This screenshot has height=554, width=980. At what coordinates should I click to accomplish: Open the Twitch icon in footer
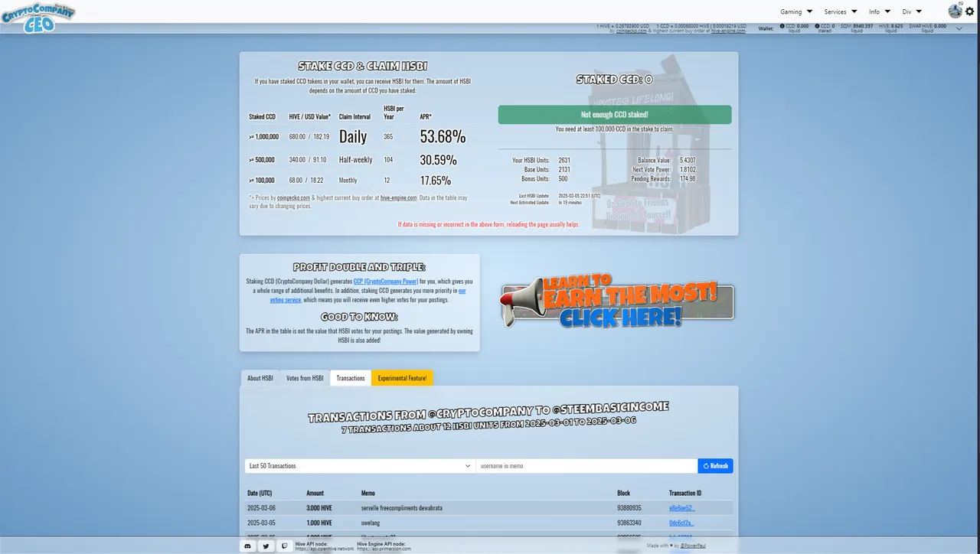point(285,546)
